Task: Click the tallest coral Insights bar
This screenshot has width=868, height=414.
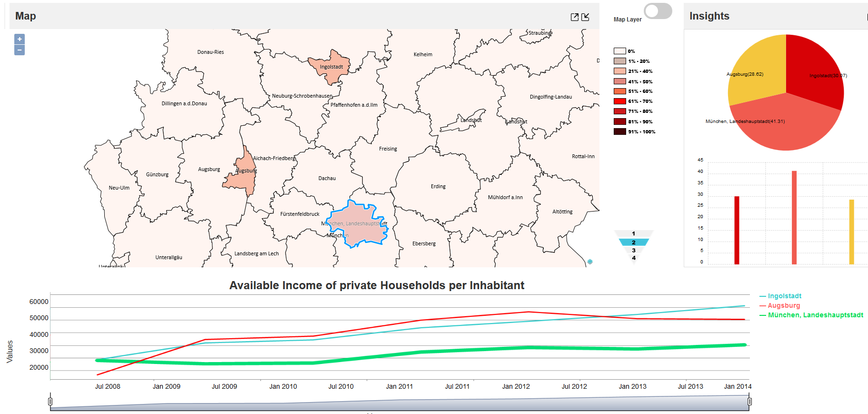Action: [794, 217]
